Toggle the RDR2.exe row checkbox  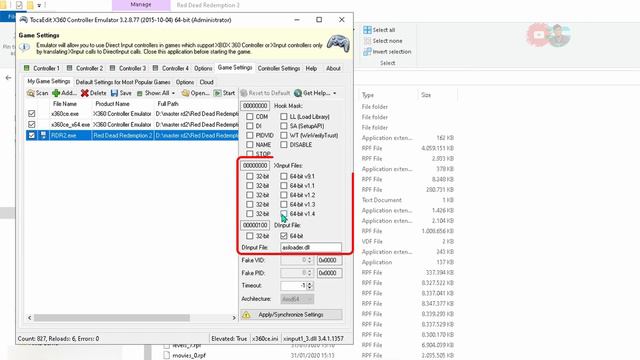pos(31,135)
